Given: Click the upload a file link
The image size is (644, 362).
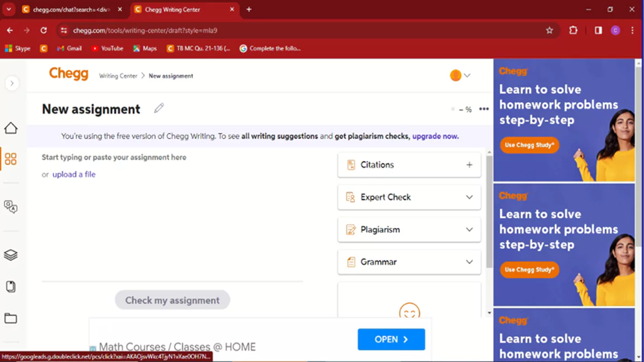Looking at the screenshot, I should [x=74, y=174].
